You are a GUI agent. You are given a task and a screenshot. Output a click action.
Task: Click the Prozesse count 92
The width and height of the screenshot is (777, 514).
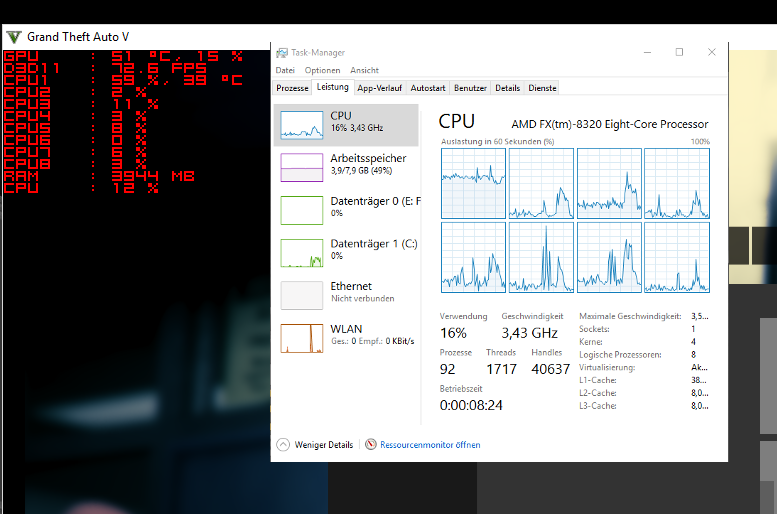(x=447, y=369)
